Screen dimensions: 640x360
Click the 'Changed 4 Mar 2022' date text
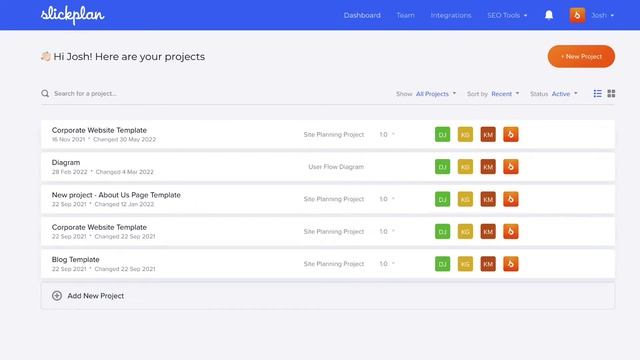point(124,172)
